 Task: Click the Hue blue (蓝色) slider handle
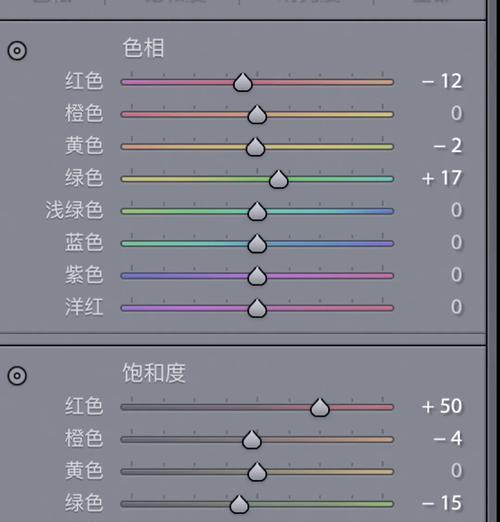[257, 244]
